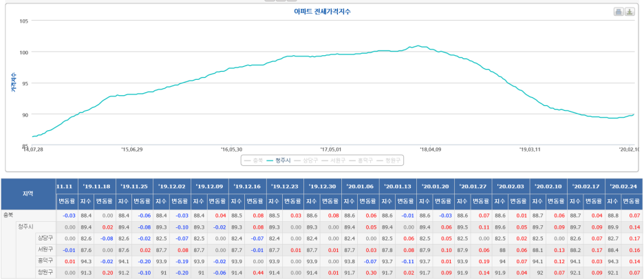Viewport: 644px width, 279px height.
Task: Click the 0.04 value under '19.12.09 in 충북 row
Action: pyautogui.click(x=220, y=216)
